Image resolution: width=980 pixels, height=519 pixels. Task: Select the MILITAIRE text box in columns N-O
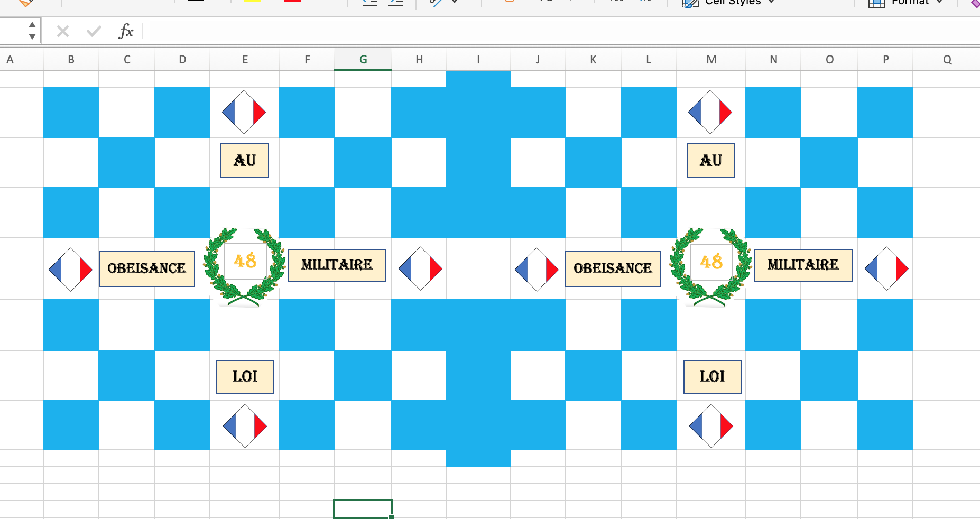click(x=803, y=265)
